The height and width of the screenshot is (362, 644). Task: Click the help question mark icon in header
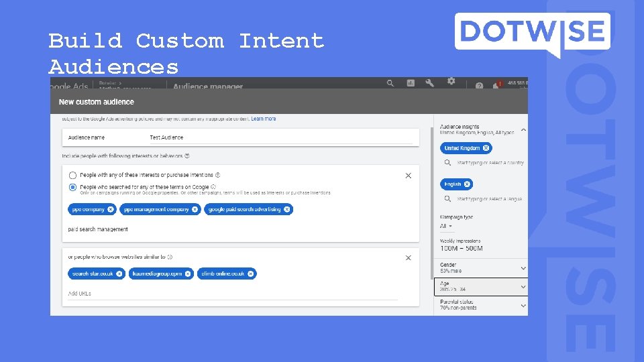pyautogui.click(x=479, y=86)
